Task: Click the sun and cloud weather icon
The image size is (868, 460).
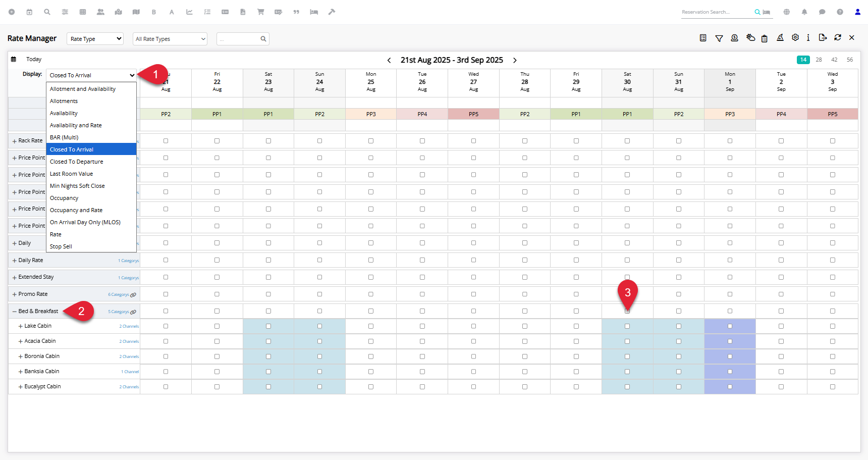Action: pyautogui.click(x=751, y=38)
